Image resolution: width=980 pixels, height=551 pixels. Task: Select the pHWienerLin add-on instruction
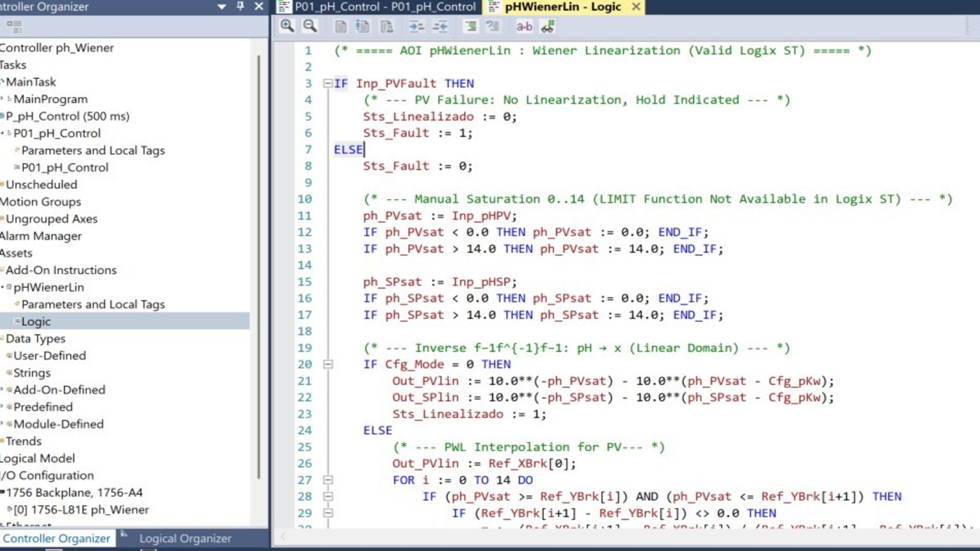coord(49,287)
